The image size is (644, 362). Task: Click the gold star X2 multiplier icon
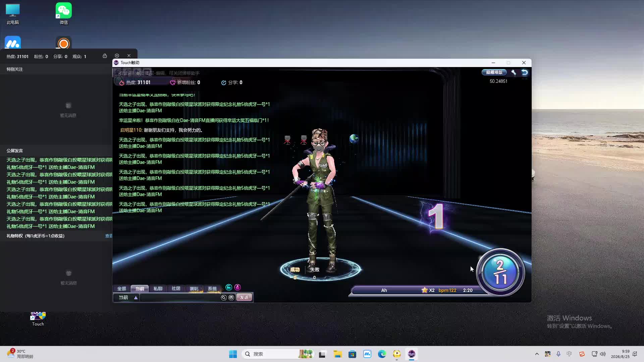click(424, 290)
